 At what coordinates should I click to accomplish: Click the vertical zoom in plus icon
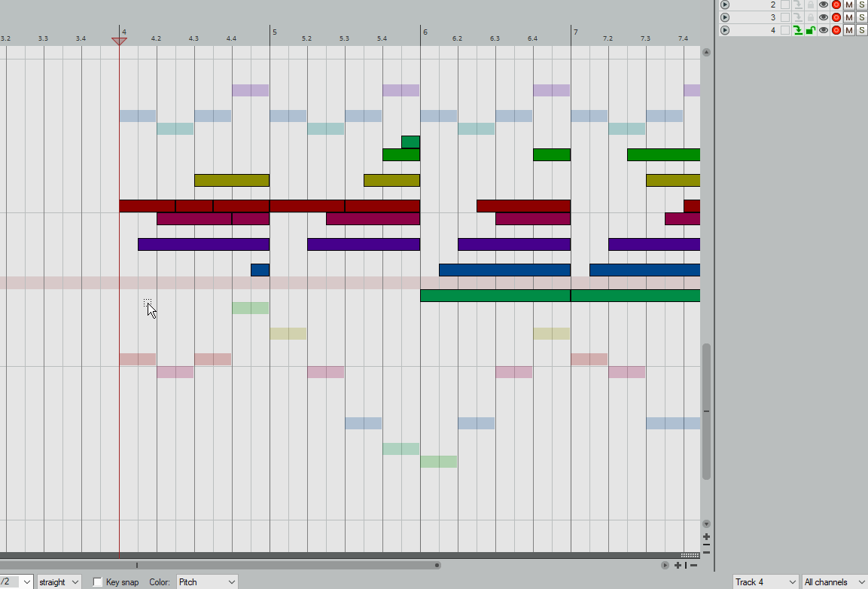pos(706,537)
